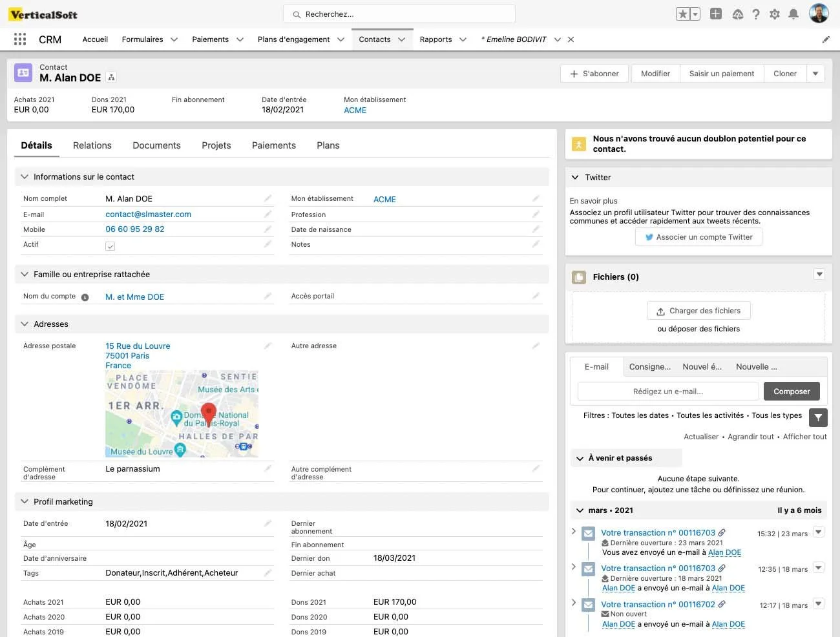Click the Nom du compte info icon
The height and width of the screenshot is (637, 840).
coord(85,297)
